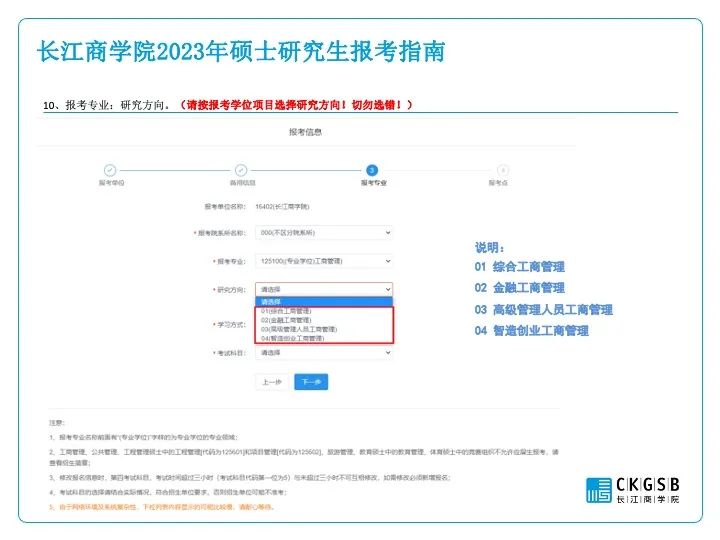Click the second completed step checkmark icon
Image resolution: width=720 pixels, height=540 pixels.
[x=241, y=170]
